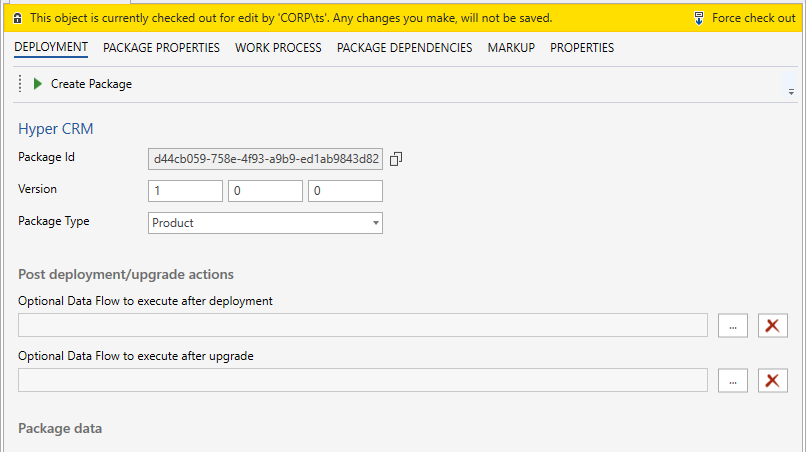Click the major version number field

click(x=185, y=191)
